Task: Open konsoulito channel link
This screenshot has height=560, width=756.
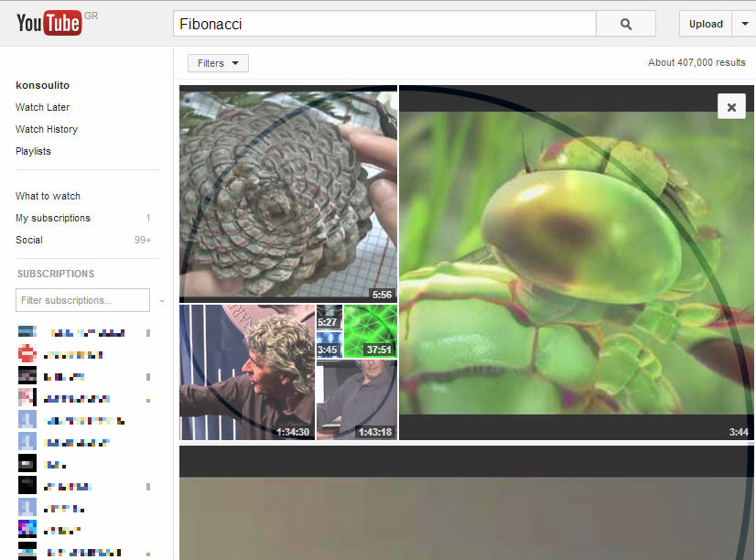Action: tap(42, 85)
